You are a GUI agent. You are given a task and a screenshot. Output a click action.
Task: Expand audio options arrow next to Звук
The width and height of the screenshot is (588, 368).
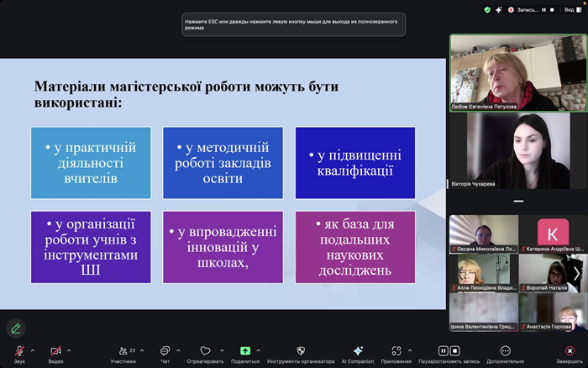(x=33, y=350)
